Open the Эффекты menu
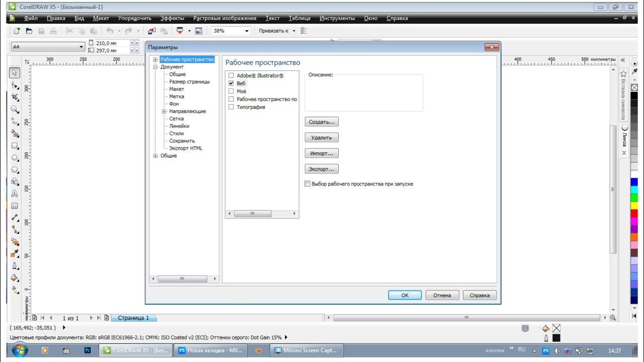The height and width of the screenshot is (362, 644). tap(173, 18)
